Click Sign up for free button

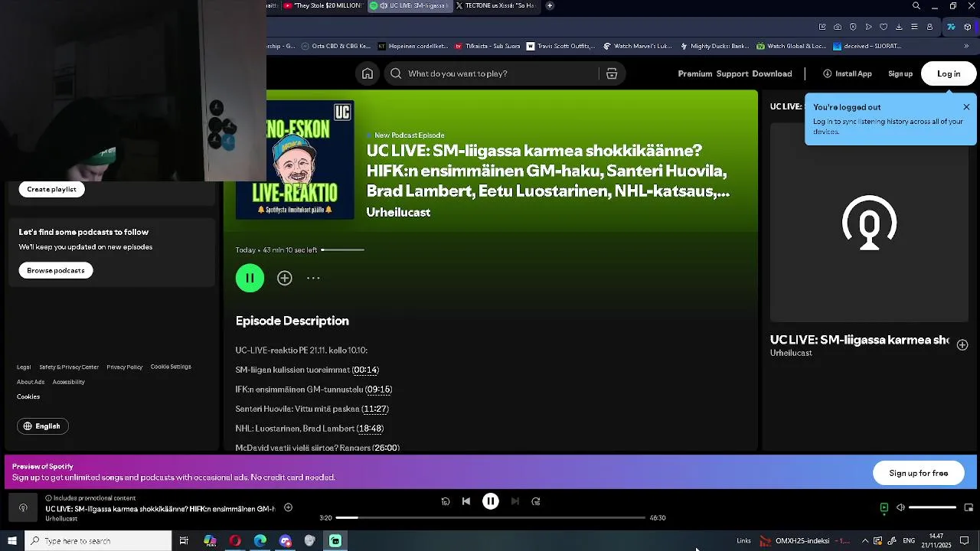point(919,473)
